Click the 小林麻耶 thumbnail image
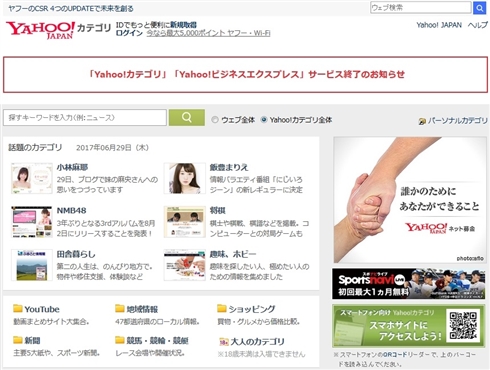This screenshot has height=370, width=490. [x=32, y=178]
